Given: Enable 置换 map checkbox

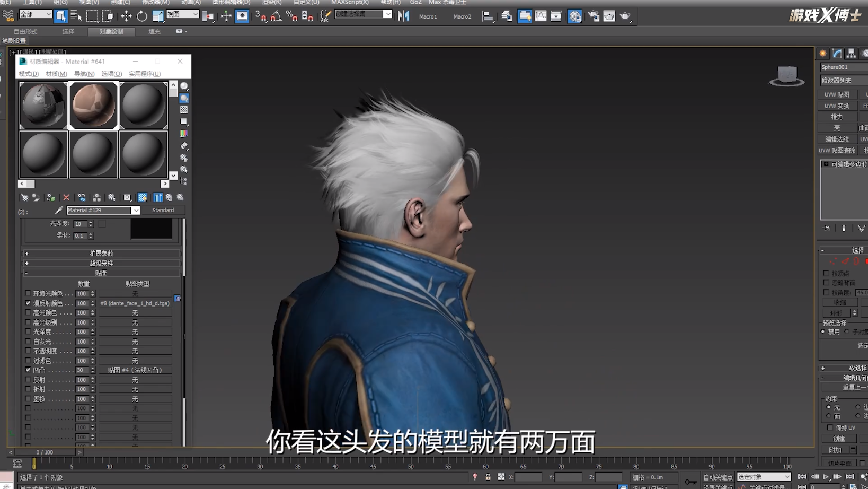Looking at the screenshot, I should pos(28,399).
